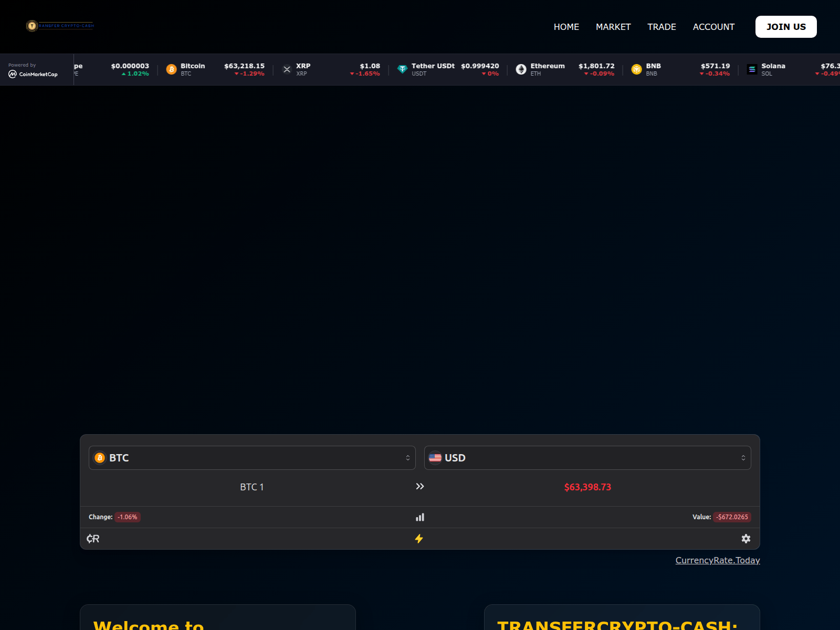Click the BNB coin icon in ticker
This screenshot has height=630, width=840.
pos(636,69)
